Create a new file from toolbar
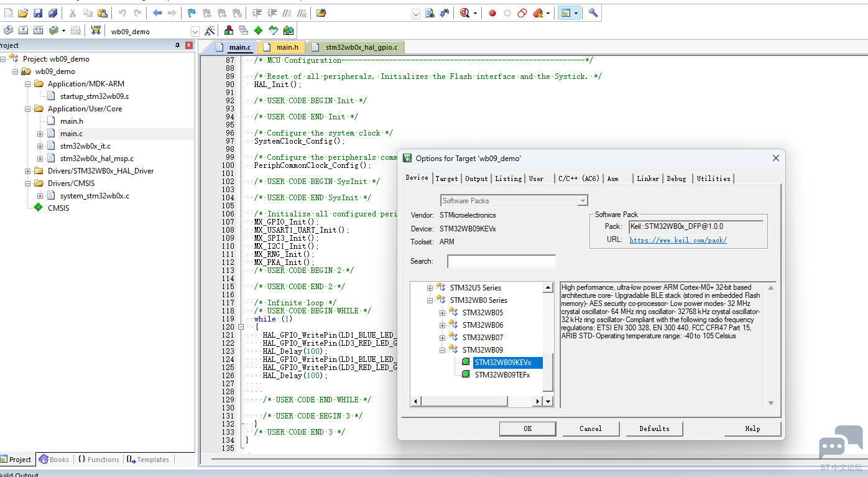 8,13
